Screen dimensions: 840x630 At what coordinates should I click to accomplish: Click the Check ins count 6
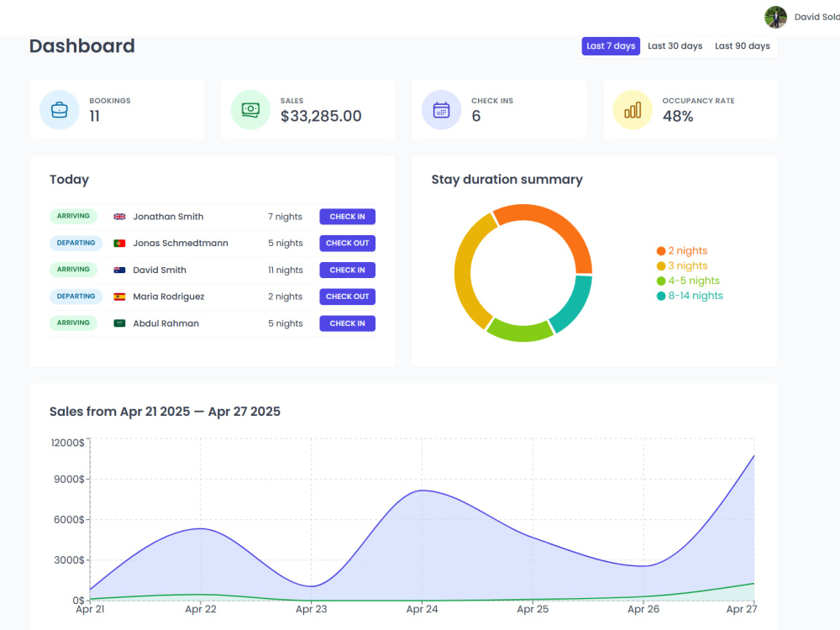475,116
